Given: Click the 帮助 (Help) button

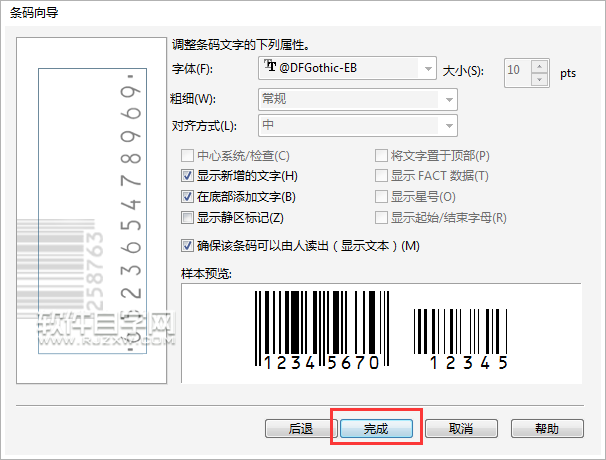Looking at the screenshot, I should pyautogui.click(x=547, y=428).
